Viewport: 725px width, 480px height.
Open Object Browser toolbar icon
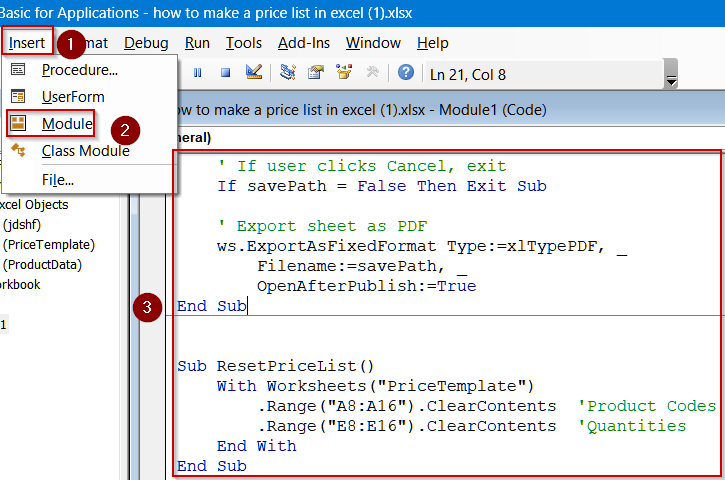coord(345,73)
